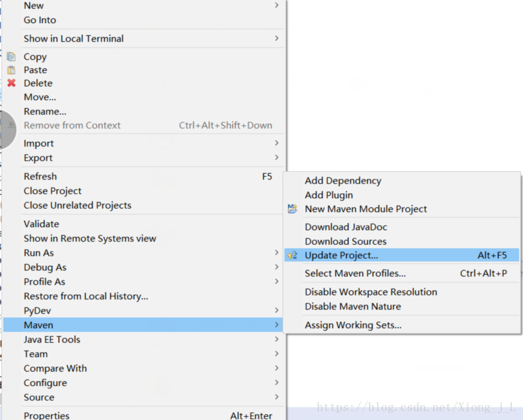The width and height of the screenshot is (523, 420).
Task: Select Show in Local Terminal
Action: [145, 39]
